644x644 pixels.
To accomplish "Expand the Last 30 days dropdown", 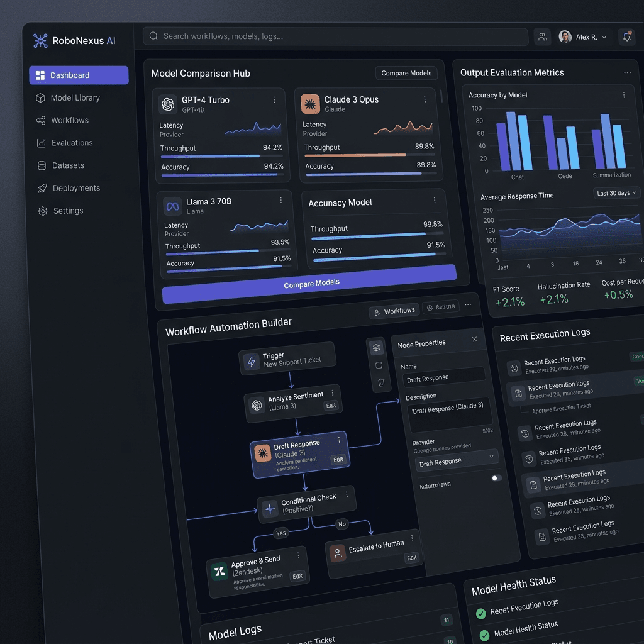I will click(616, 192).
